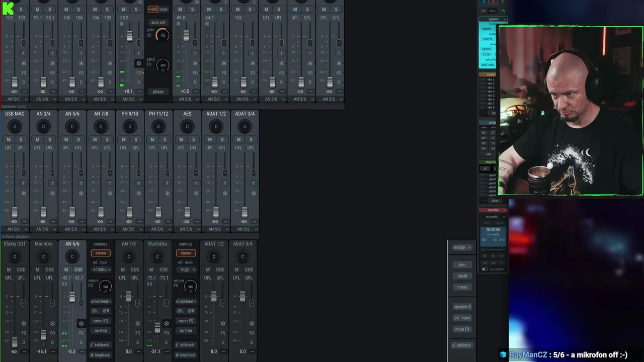
Task: Collapse the options panel header
Action: click(493, 19)
